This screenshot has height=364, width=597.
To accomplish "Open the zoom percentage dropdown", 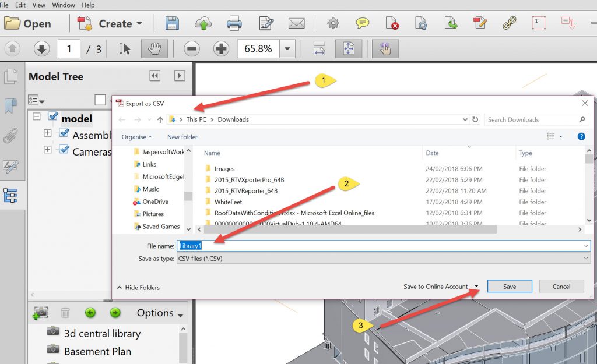I will pos(287,49).
